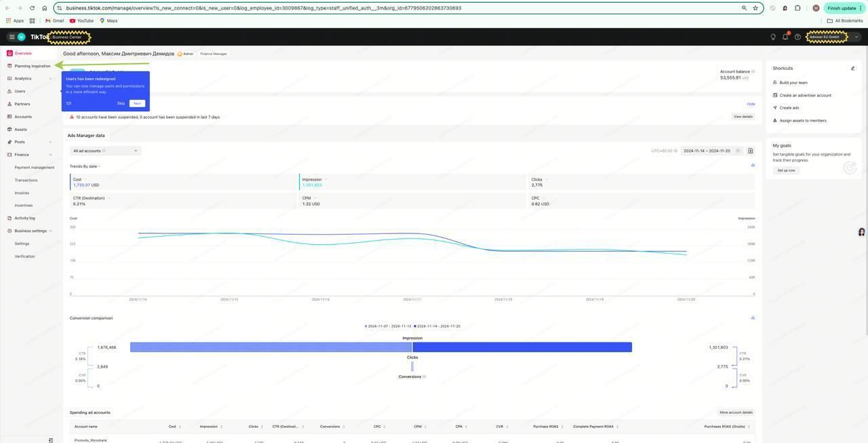Screen dimensions: 868x443
Task: Open the Verification page
Action: coord(24,256)
